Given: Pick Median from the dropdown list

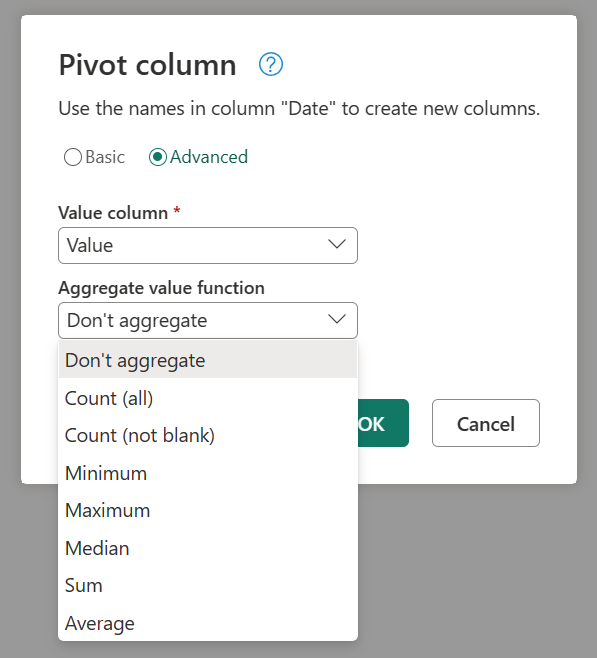Looking at the screenshot, I should 208,548.
